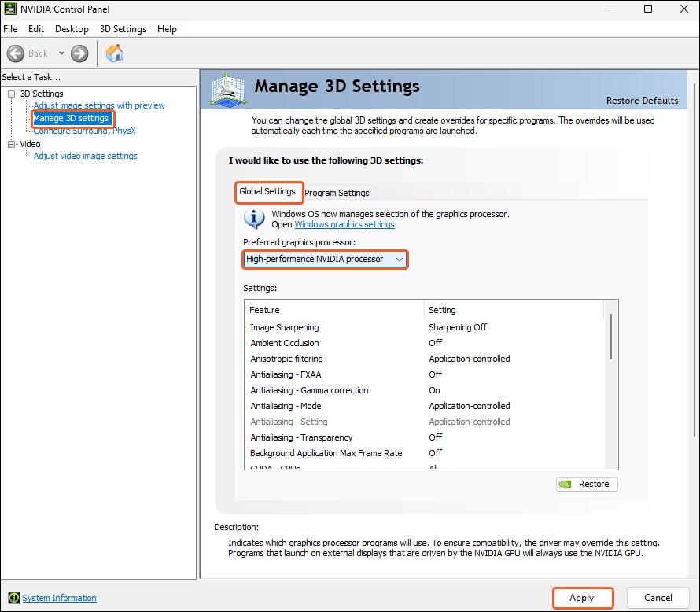Screen dimensions: 700x612
Task: Select Antialiasing - Transparency row
Action: pos(424,437)
